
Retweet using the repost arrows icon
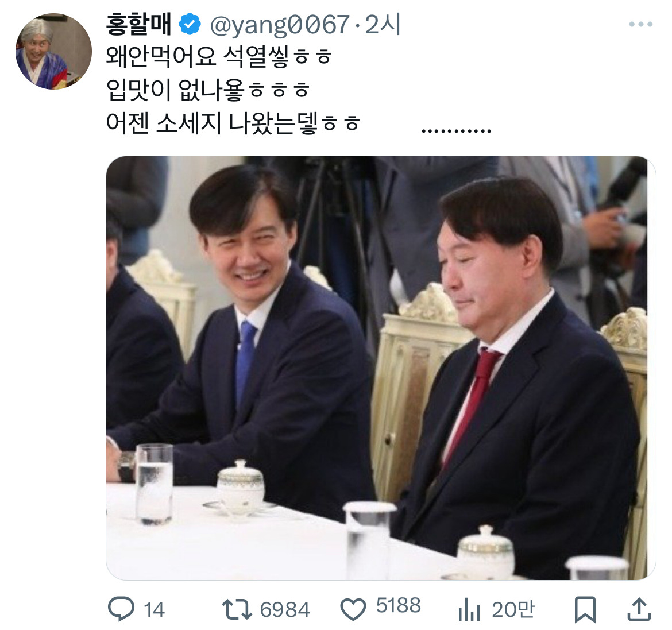pyautogui.click(x=237, y=609)
